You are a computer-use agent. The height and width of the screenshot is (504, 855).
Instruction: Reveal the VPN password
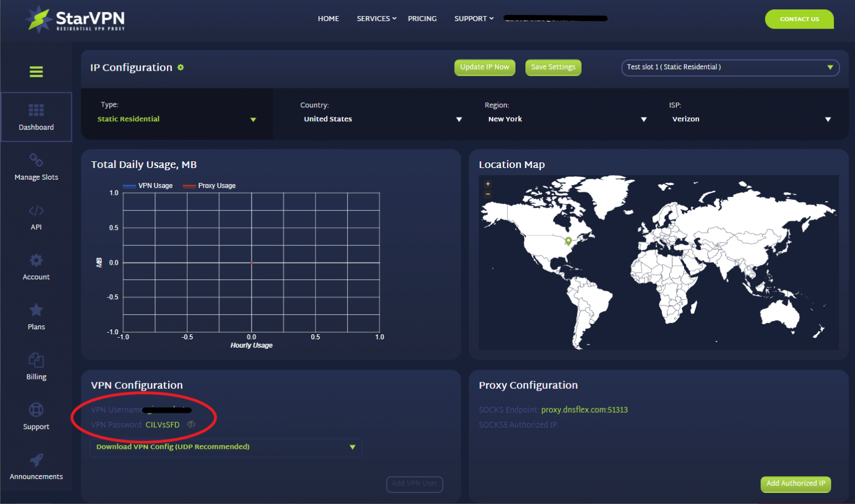[x=191, y=424]
